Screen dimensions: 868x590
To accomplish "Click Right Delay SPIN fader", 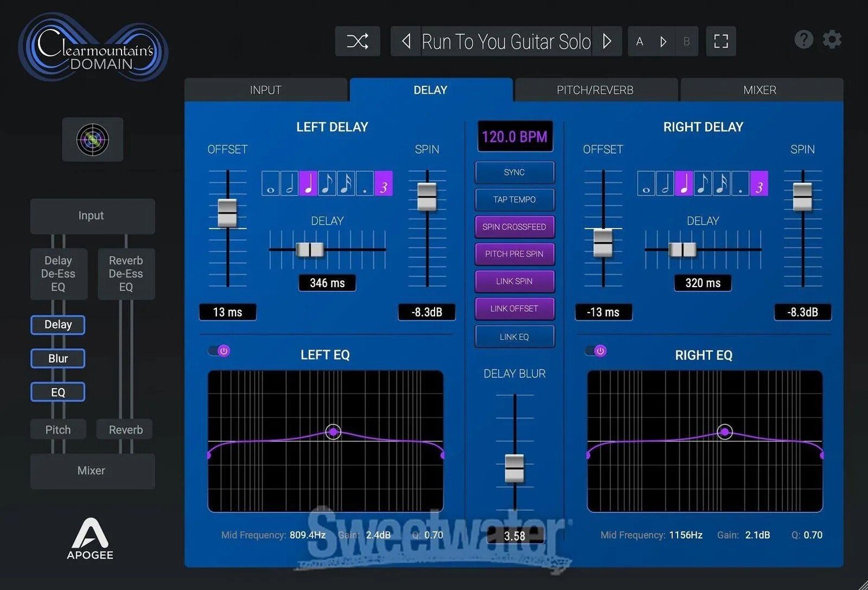I will [x=803, y=197].
